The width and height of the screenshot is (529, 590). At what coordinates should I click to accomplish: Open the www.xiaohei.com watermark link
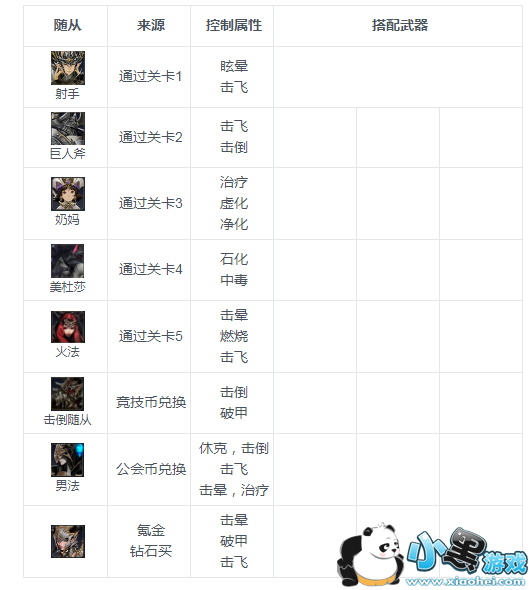click(x=465, y=581)
